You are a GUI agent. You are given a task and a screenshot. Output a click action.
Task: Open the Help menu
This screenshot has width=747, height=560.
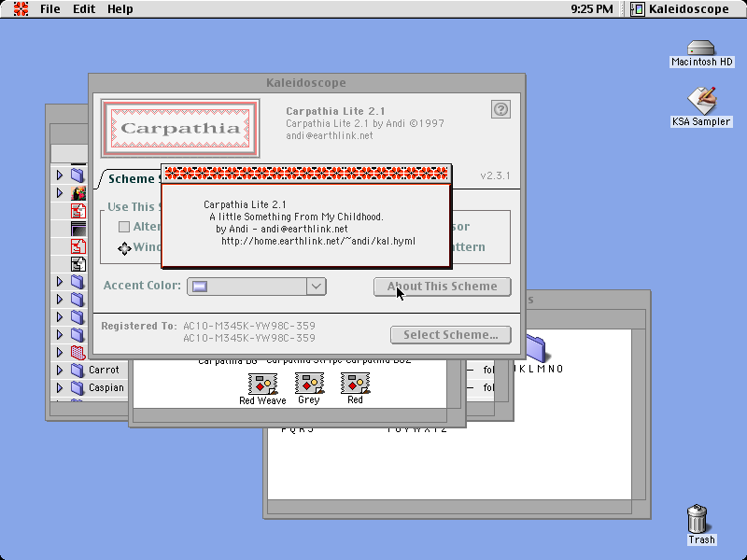(x=120, y=9)
